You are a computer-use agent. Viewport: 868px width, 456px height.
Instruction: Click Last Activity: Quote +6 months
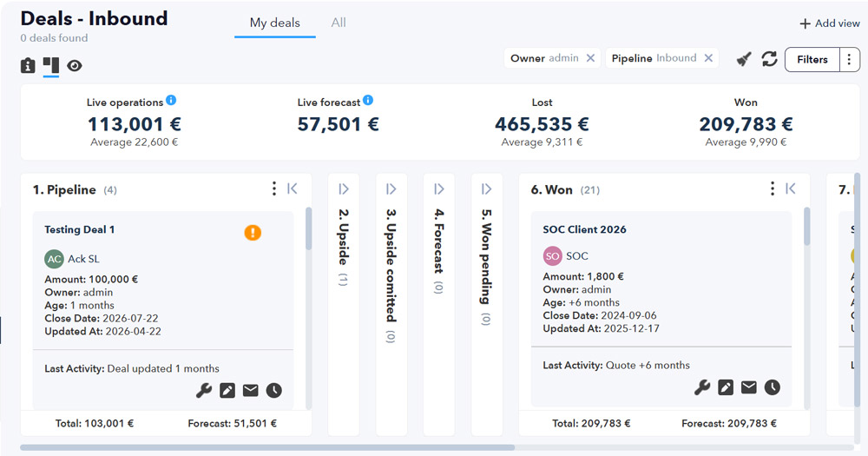click(x=616, y=365)
